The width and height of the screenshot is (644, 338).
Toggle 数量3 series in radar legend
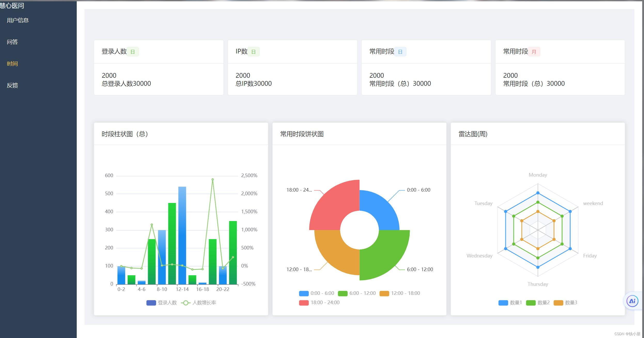pyautogui.click(x=565, y=303)
